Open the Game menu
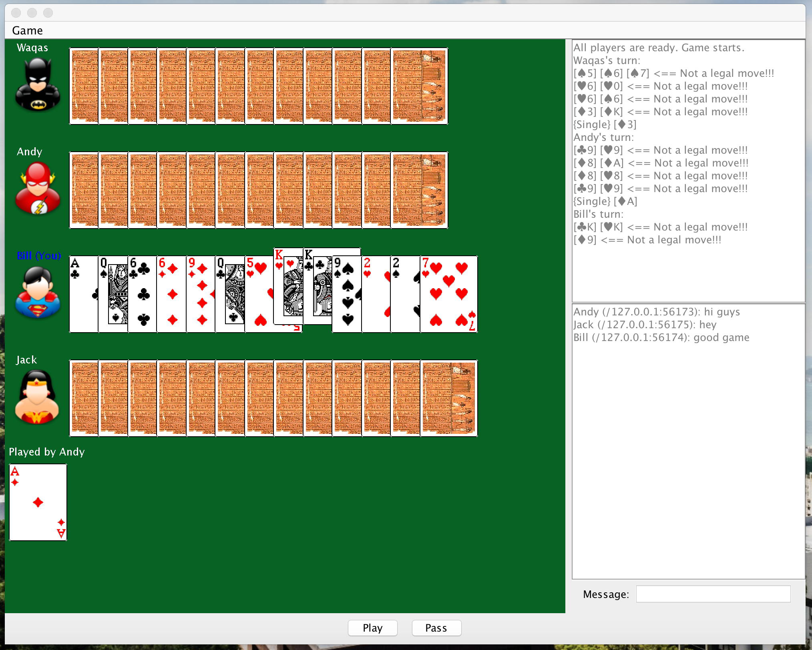Viewport: 812px width, 650px height. point(27,30)
